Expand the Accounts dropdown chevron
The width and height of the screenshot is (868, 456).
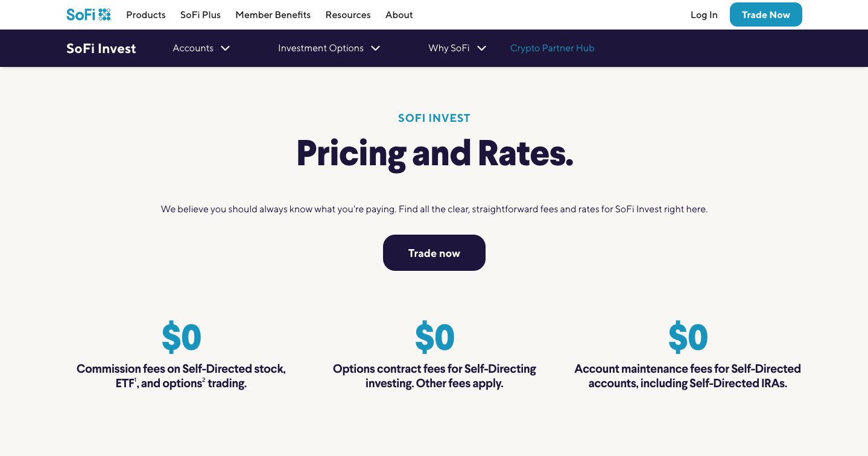pos(226,48)
